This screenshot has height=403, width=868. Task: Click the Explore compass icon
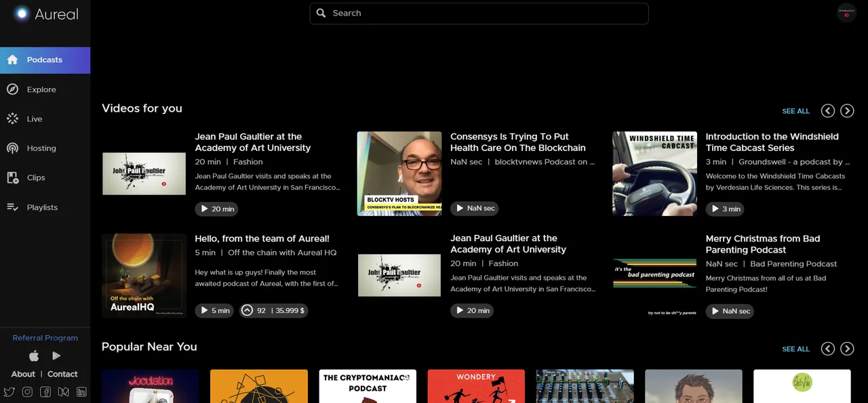(x=12, y=89)
